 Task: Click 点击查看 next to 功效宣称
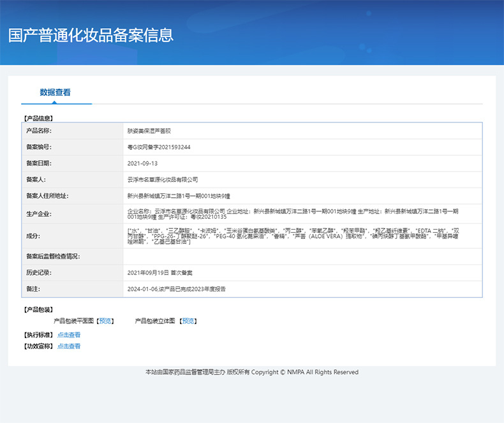pos(69,346)
